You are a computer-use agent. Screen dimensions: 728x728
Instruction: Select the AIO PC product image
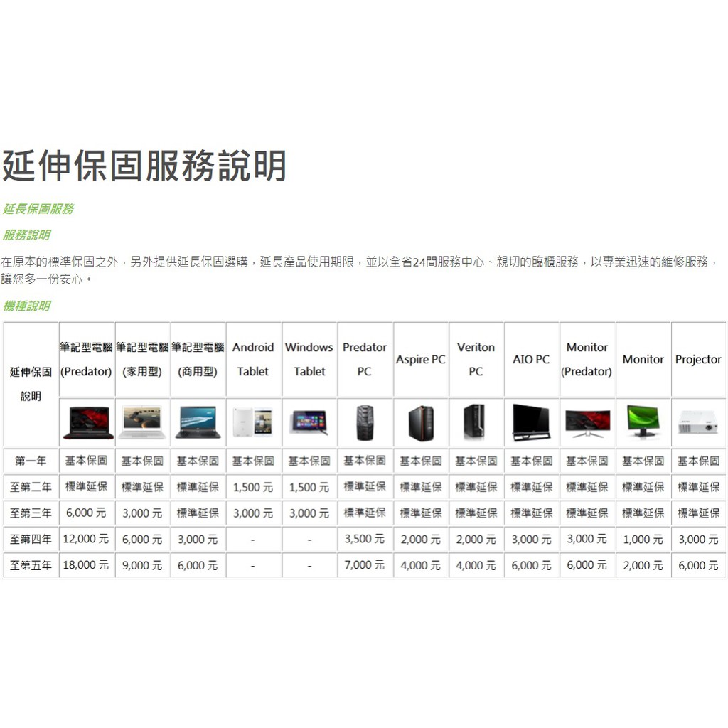531,422
